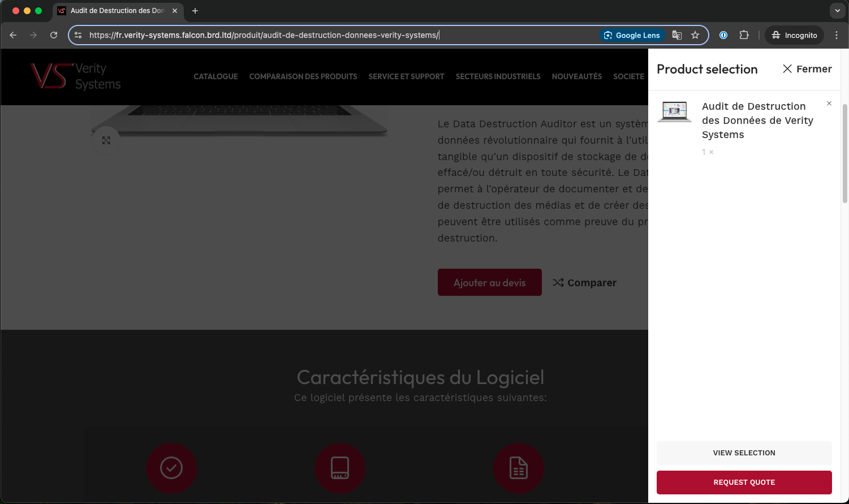
Task: Open Chrome three-dot menu
Action: (x=837, y=35)
